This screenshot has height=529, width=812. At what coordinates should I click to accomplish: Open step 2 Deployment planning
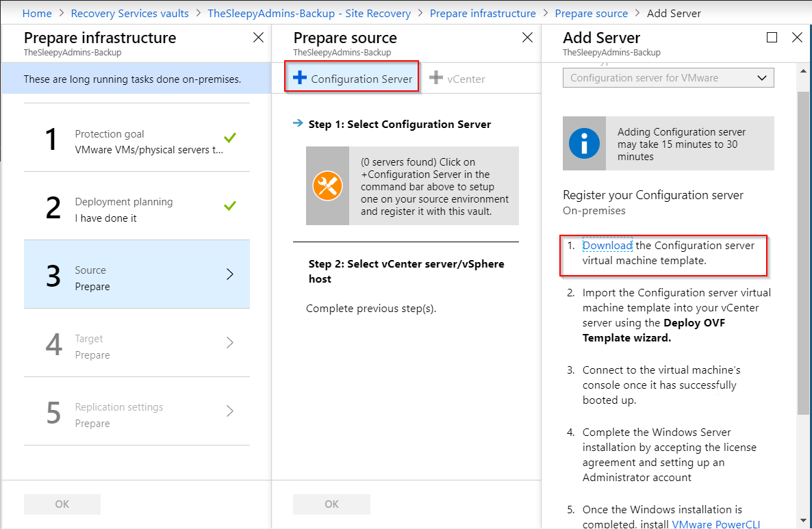coord(137,209)
